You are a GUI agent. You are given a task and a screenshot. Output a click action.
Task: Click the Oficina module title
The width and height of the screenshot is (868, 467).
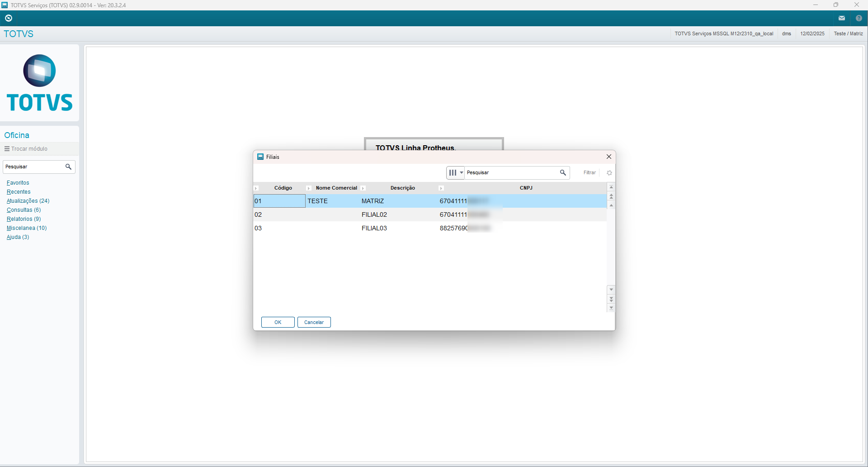coord(17,135)
